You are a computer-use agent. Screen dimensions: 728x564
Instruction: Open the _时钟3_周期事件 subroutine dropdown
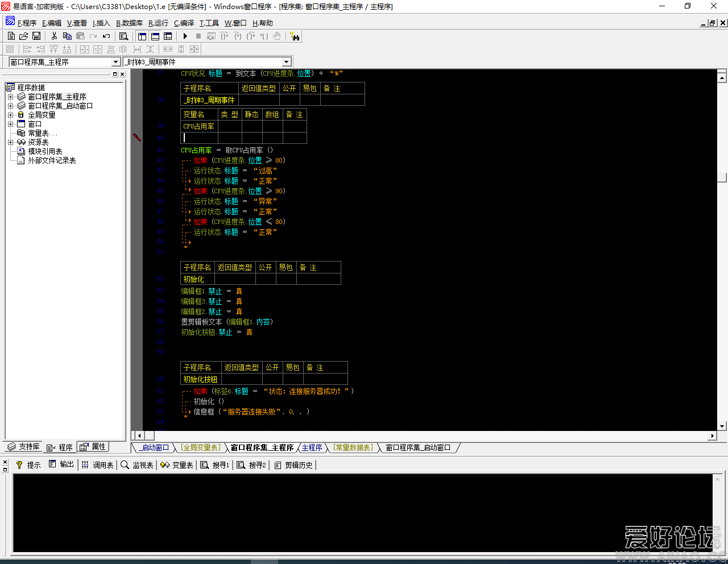[x=286, y=62]
